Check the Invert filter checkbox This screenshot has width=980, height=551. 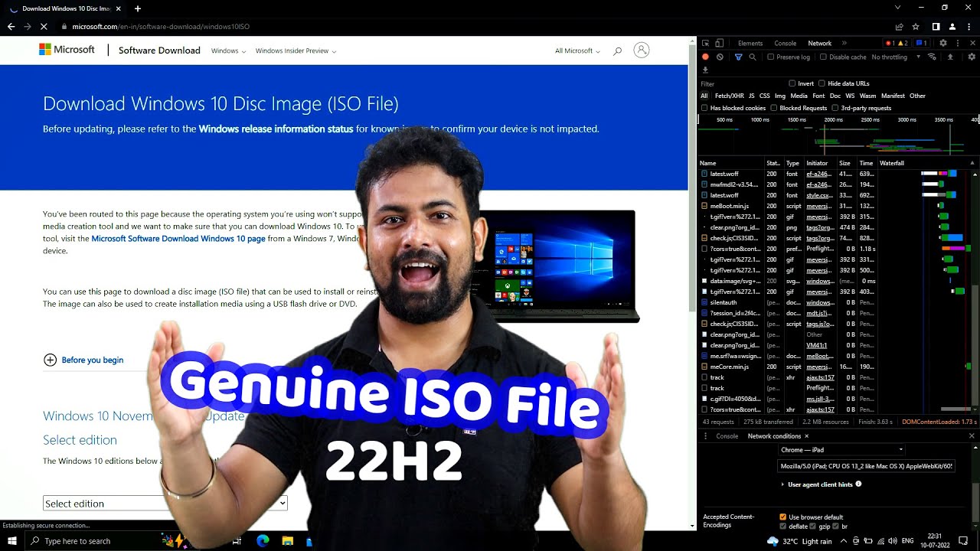point(792,83)
